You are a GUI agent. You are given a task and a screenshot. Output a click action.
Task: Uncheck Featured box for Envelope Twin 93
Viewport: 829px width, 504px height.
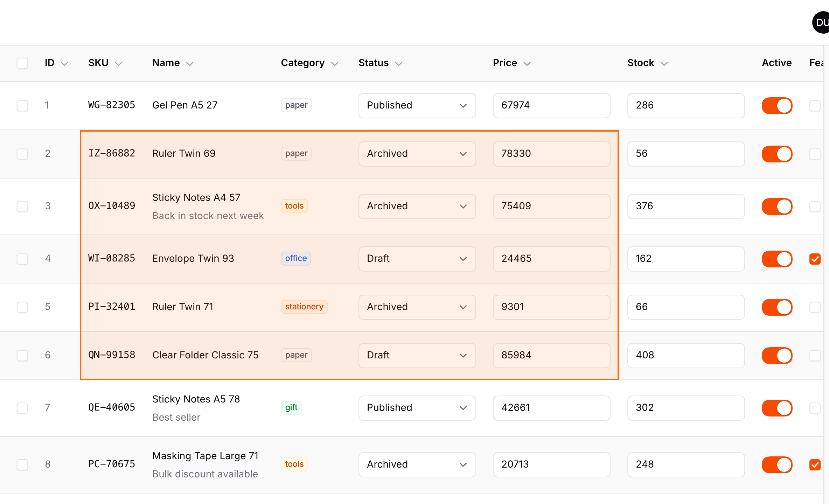(x=815, y=259)
